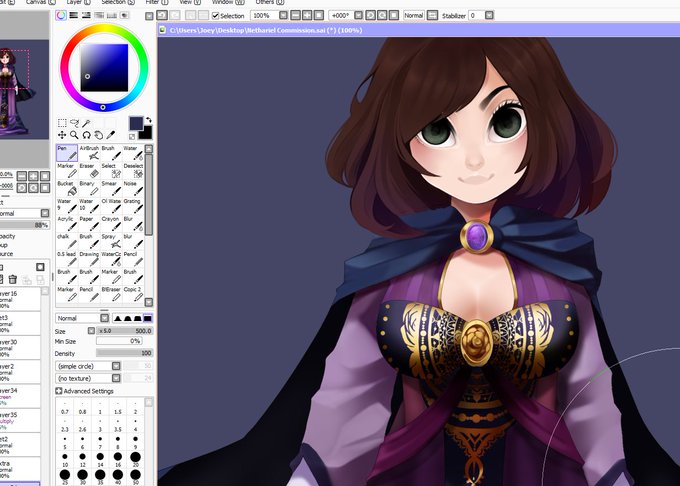680x486 pixels.
Task: Adjust the brush Density slider
Action: pyautogui.click(x=124, y=353)
